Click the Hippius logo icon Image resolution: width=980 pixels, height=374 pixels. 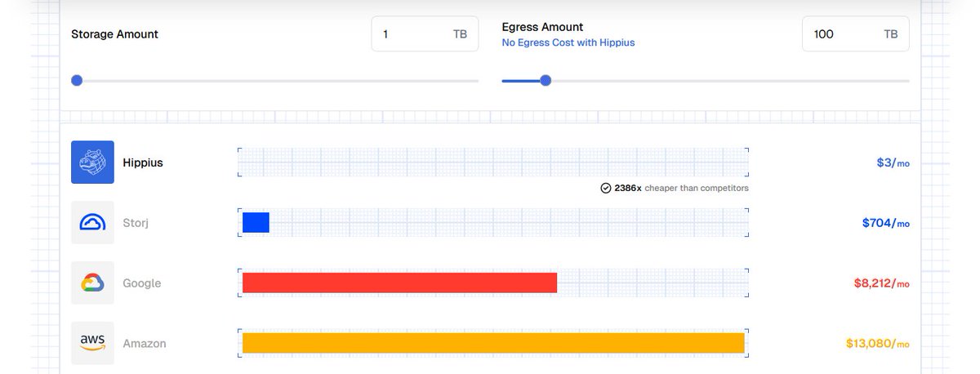(92, 163)
